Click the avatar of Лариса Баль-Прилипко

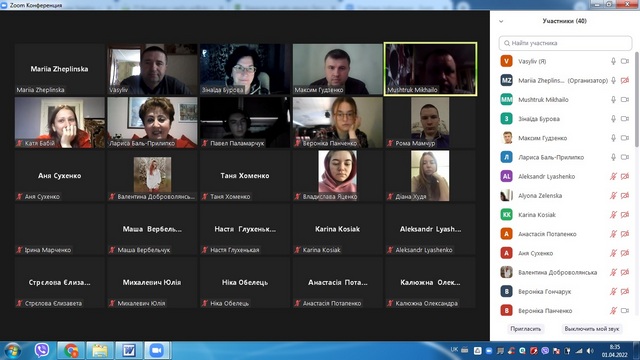click(506, 157)
